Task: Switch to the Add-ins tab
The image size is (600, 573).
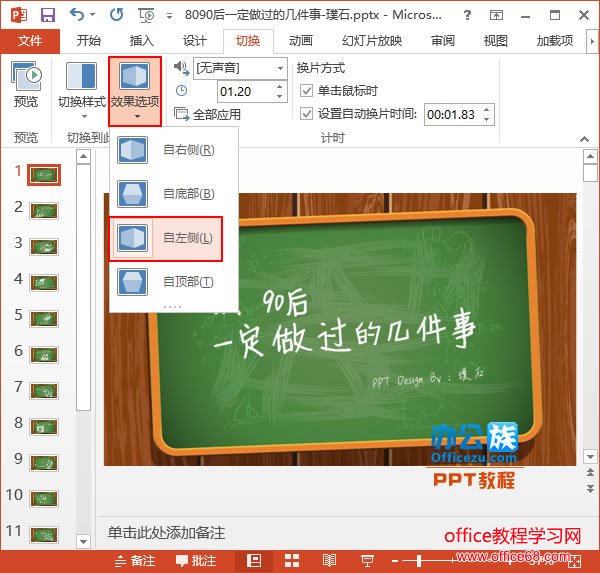Action: click(x=554, y=41)
